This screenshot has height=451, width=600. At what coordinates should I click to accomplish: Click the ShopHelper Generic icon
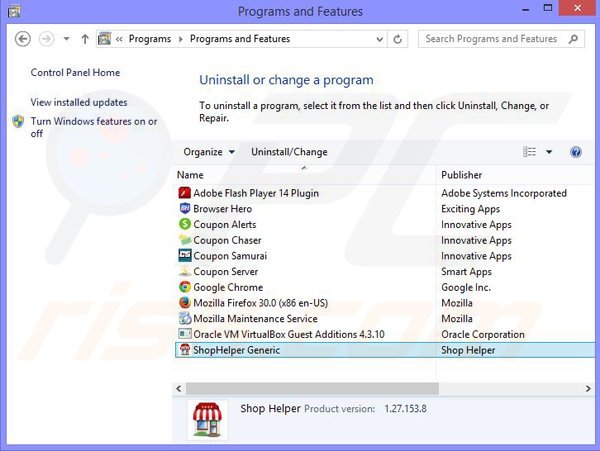pos(184,350)
